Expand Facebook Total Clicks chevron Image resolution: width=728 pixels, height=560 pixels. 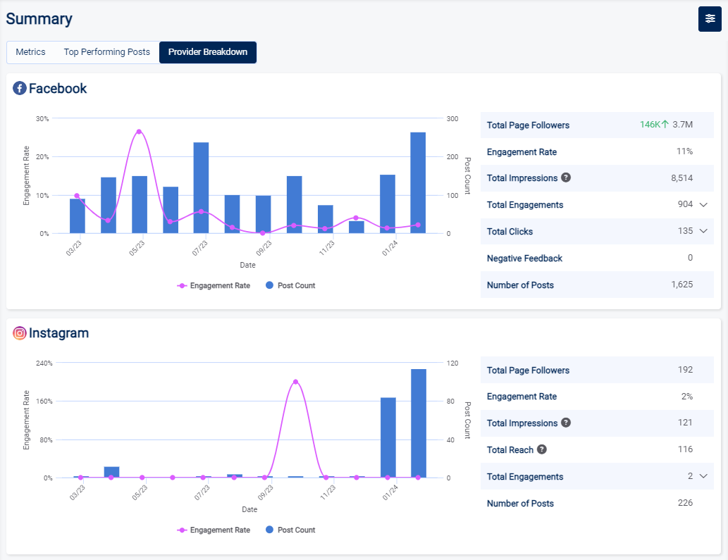(x=703, y=231)
